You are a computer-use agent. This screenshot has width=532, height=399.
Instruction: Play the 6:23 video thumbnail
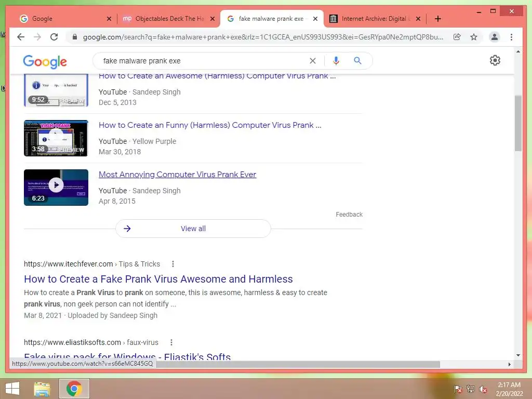56,187
